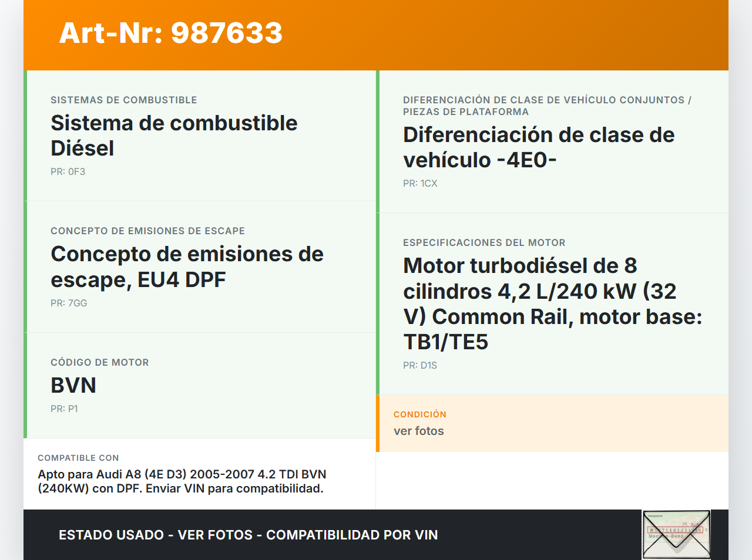Select the "PR: D1S" code
This screenshot has height=560, width=752.
[420, 365]
